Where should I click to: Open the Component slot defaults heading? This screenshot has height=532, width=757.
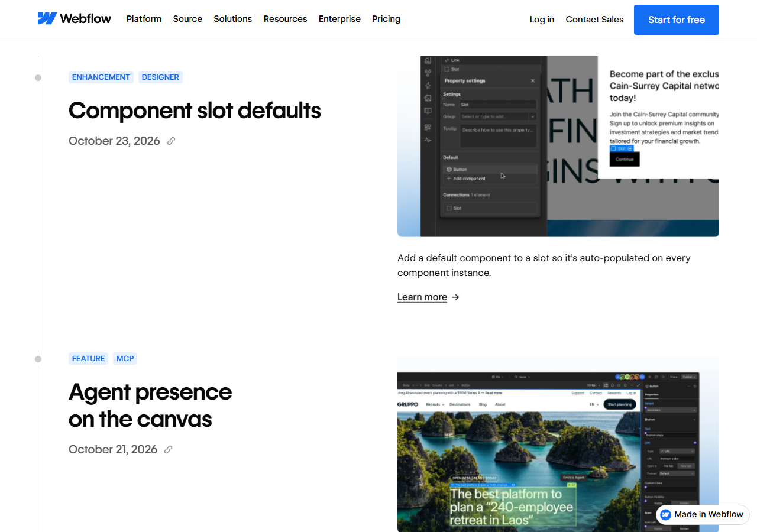point(195,111)
